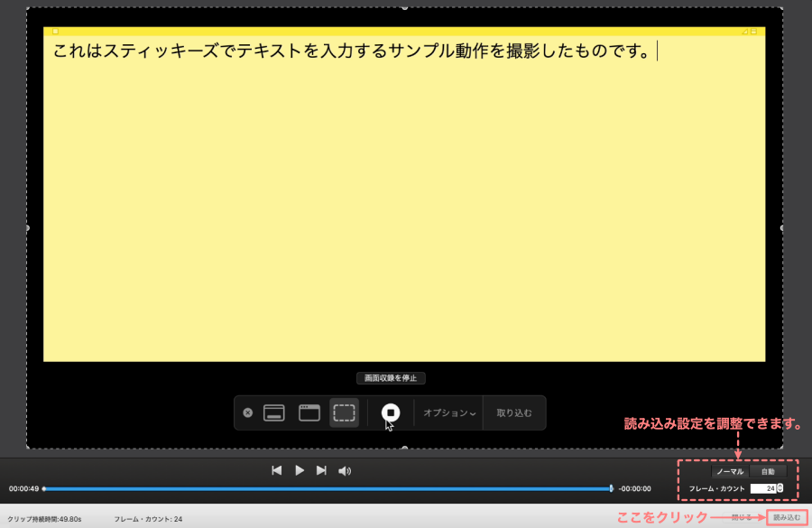Skip to the previous frame

point(277,470)
